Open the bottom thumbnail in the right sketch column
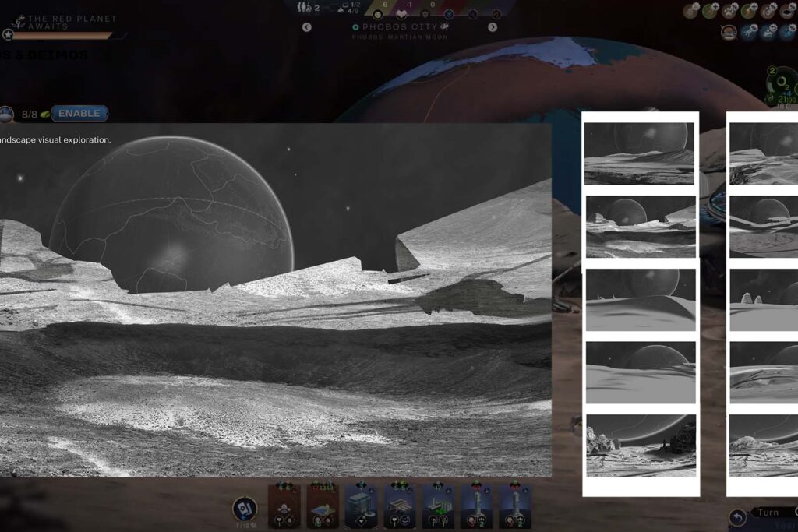The height and width of the screenshot is (532, 798). (x=764, y=446)
